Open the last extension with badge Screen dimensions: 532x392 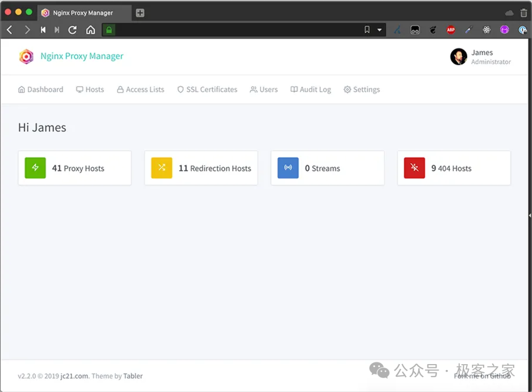522,30
